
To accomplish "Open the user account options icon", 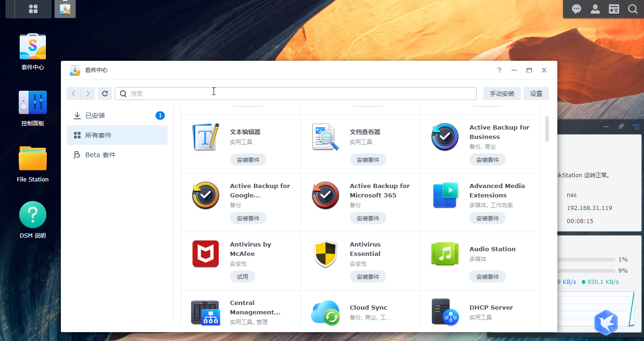I will tap(595, 8).
